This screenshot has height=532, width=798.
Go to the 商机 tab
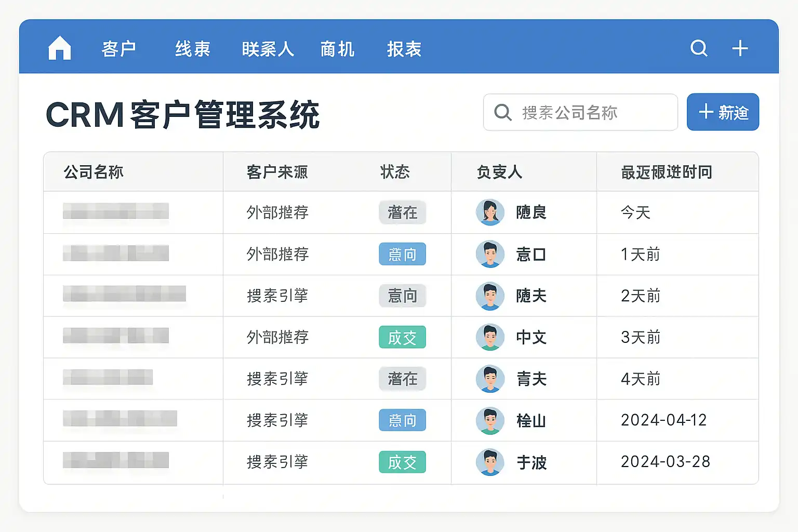[x=337, y=49]
